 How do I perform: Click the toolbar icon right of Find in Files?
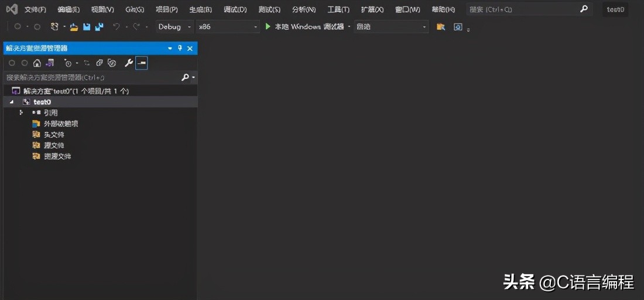458,27
